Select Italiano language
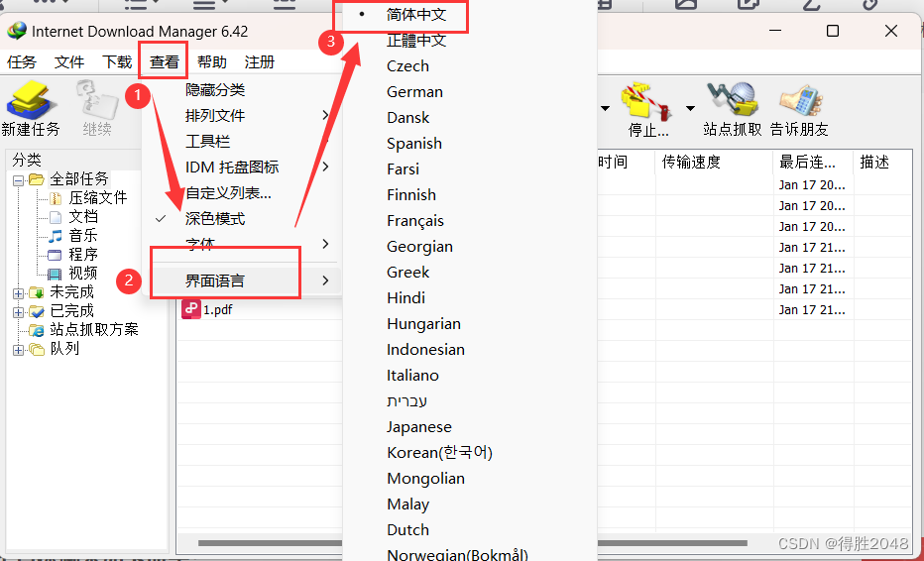 coord(412,376)
